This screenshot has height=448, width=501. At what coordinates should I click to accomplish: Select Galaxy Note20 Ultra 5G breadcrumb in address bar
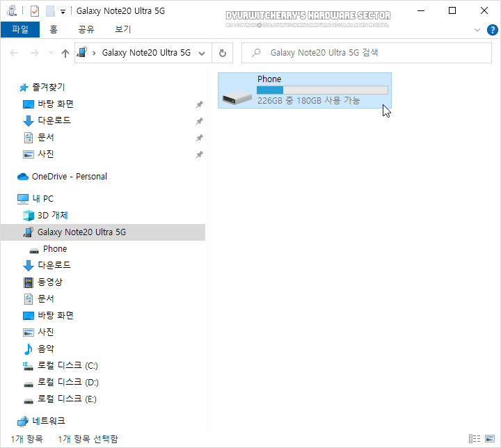click(146, 53)
